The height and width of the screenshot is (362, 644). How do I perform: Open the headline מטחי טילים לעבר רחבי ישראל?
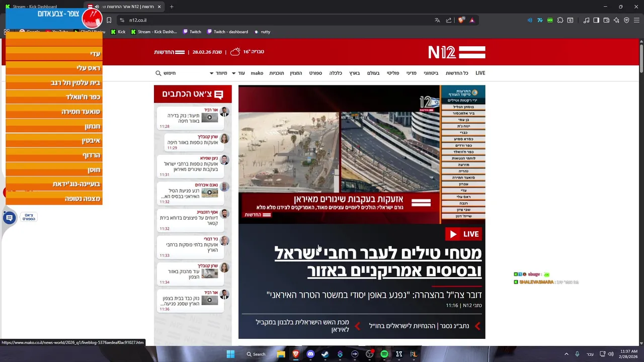pyautogui.click(x=378, y=261)
